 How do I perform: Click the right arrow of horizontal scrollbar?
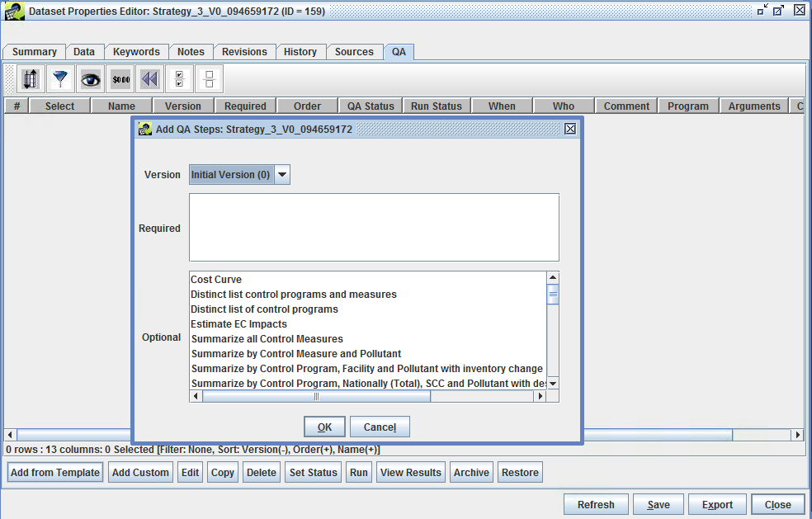tap(541, 396)
